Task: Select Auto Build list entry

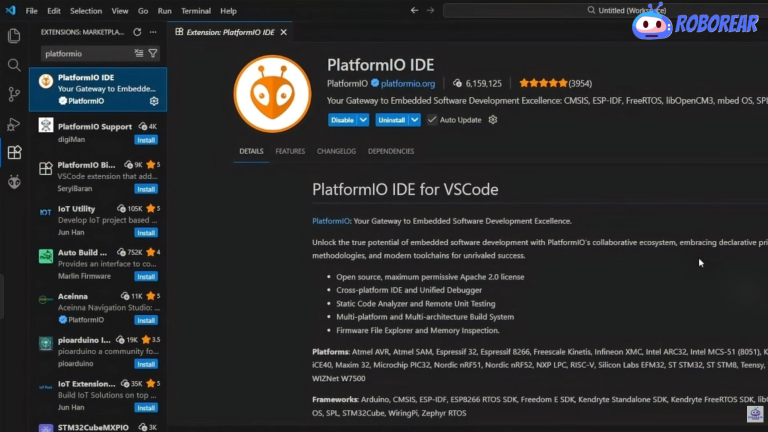Action: point(98,264)
